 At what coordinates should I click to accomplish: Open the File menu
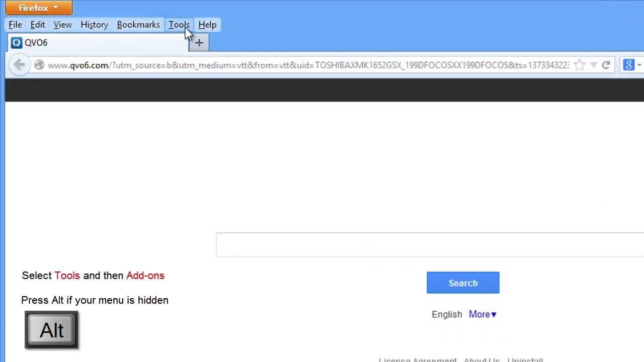(15, 25)
